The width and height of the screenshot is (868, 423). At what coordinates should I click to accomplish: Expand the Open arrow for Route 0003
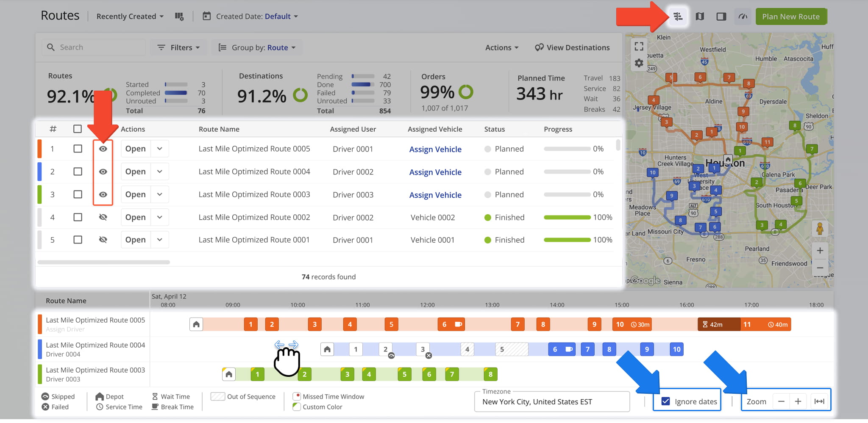[160, 194]
